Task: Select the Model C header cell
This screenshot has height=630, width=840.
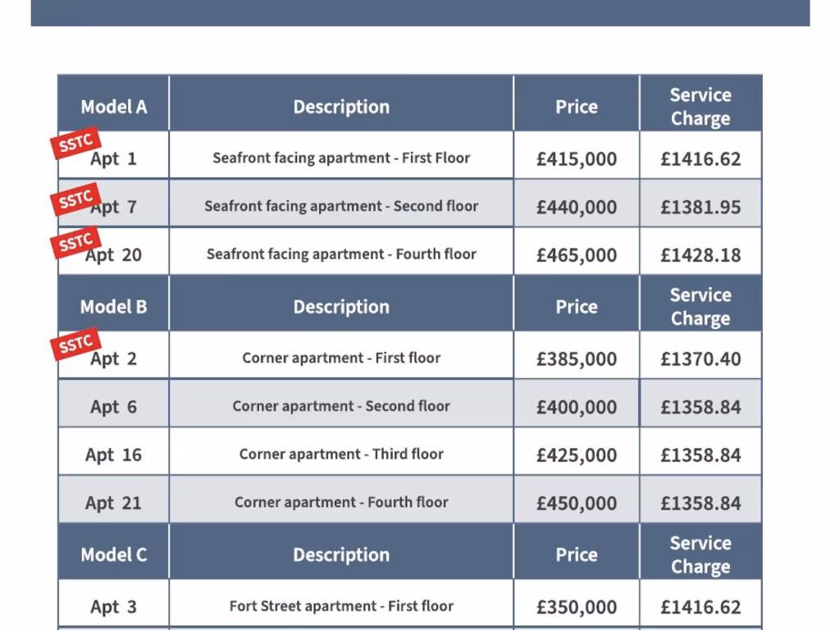Action: pos(113,555)
